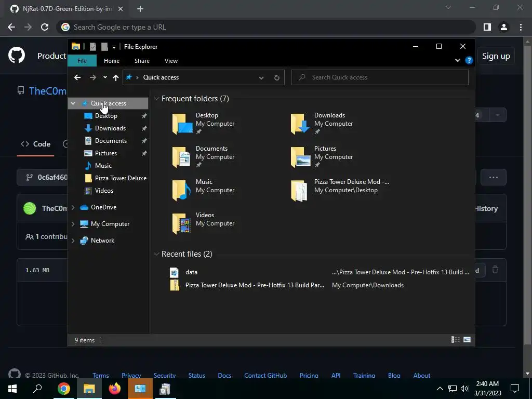Switch to details view in status bar
Image resolution: width=532 pixels, height=399 pixels.
(x=455, y=340)
